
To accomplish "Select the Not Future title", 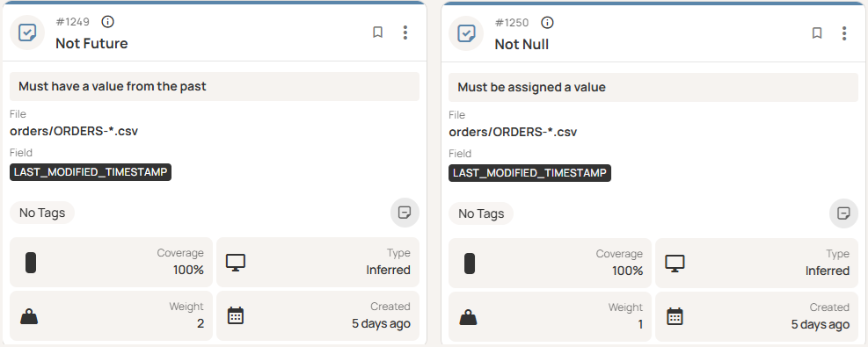I will point(91,44).
